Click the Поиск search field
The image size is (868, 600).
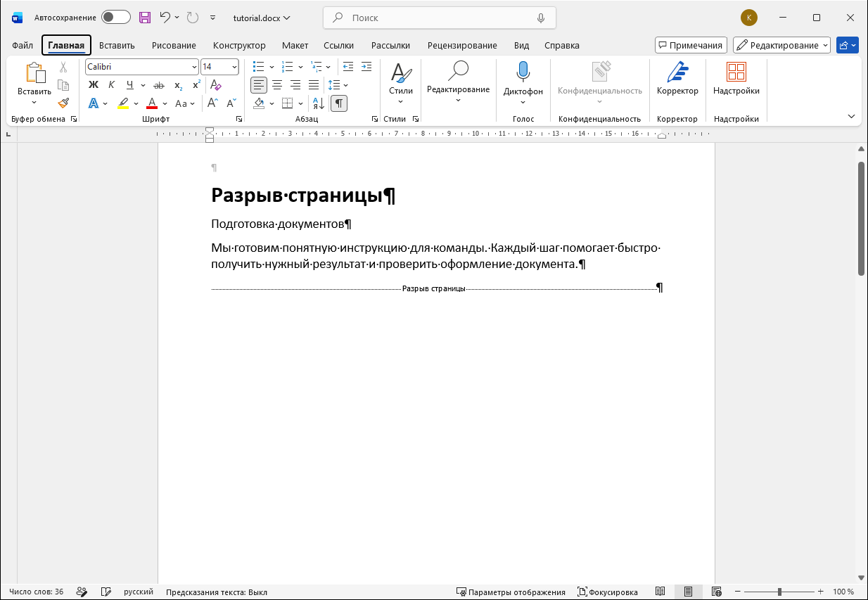tap(440, 18)
